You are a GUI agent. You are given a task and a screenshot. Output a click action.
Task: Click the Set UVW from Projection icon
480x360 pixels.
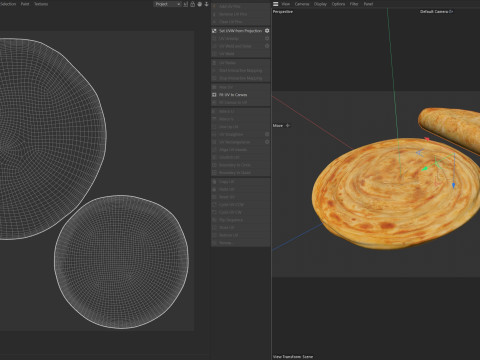214,31
